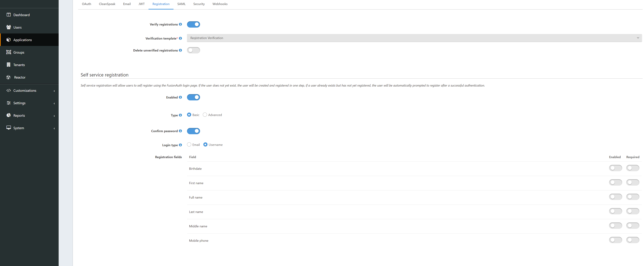Select the Registration tab
Viewport: 644px width, 266px height.
tap(161, 4)
